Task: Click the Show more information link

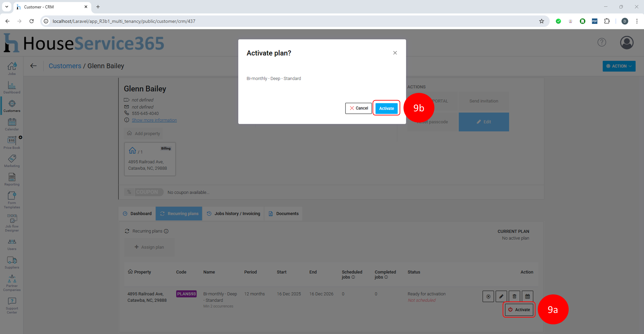Action: point(154,120)
